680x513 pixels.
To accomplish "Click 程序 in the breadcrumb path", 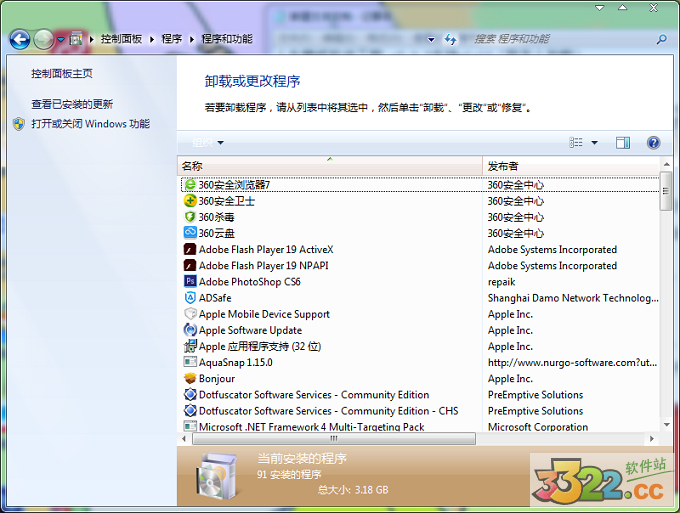I will (172, 39).
